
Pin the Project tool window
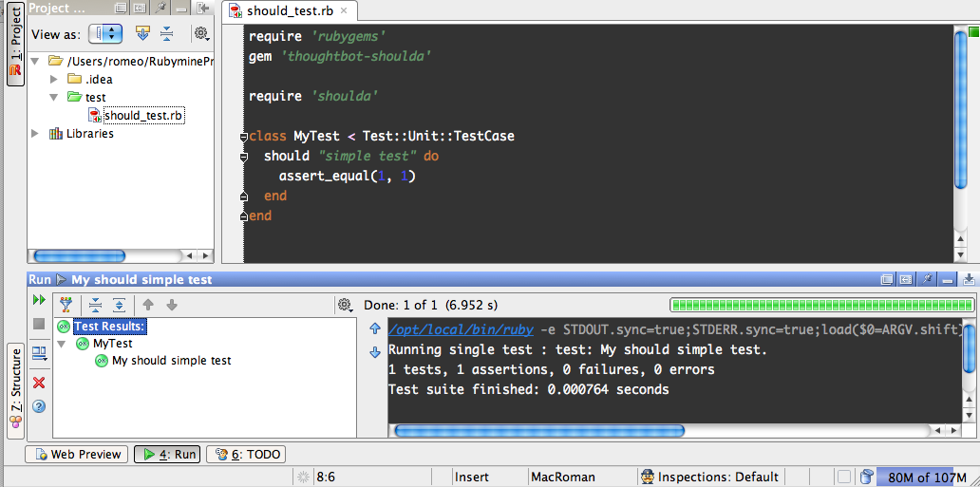point(160,9)
